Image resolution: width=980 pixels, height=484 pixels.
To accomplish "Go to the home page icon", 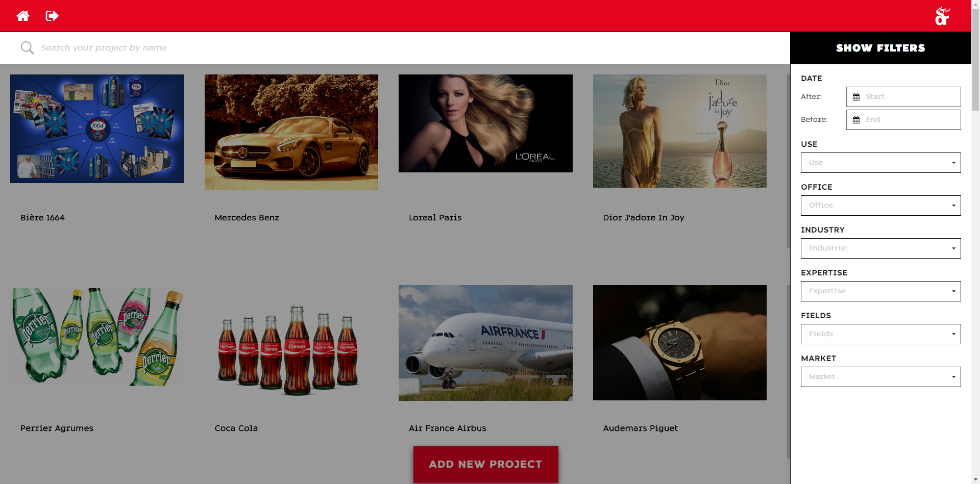I will (x=23, y=16).
